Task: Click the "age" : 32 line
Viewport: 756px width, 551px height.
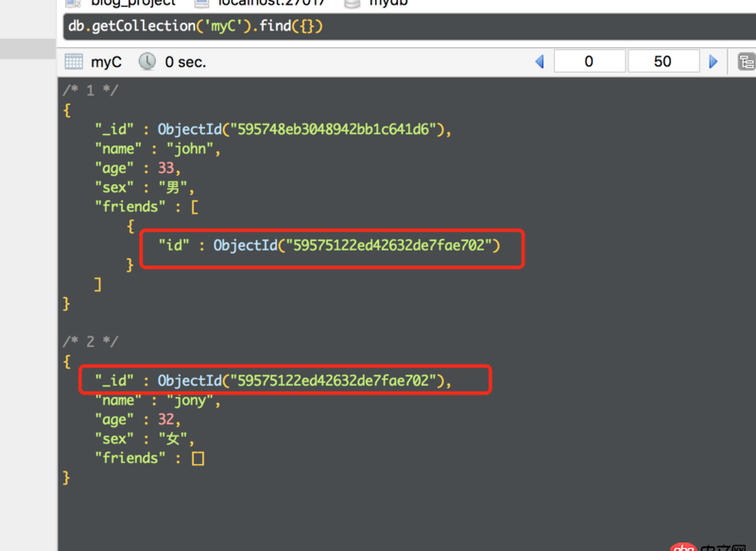Action: (x=138, y=420)
